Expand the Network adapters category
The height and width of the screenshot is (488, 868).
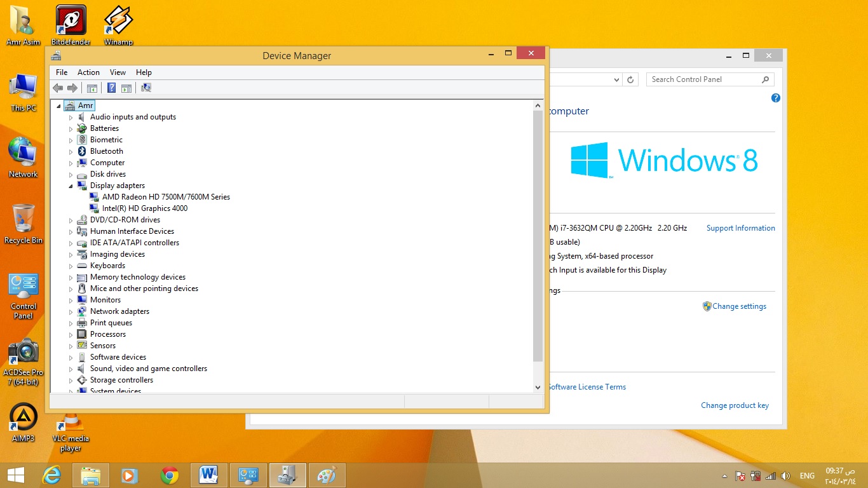pyautogui.click(x=71, y=311)
